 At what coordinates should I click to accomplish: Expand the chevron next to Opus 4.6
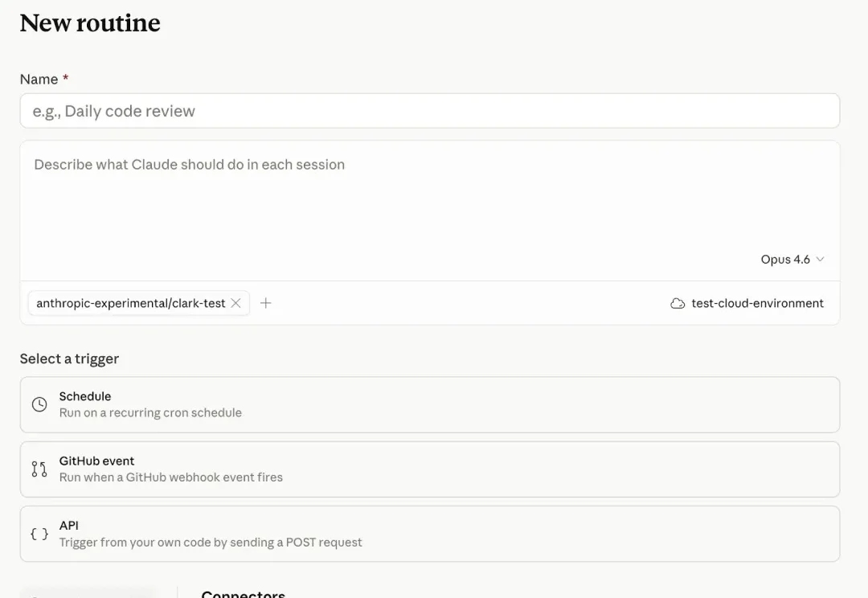tap(820, 260)
